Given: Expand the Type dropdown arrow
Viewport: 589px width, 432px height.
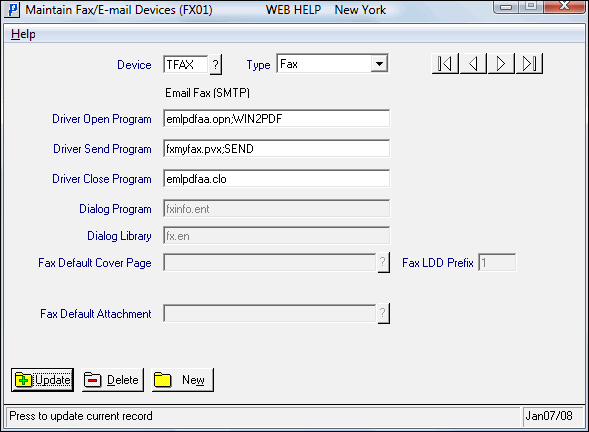Looking at the screenshot, I should point(379,64).
